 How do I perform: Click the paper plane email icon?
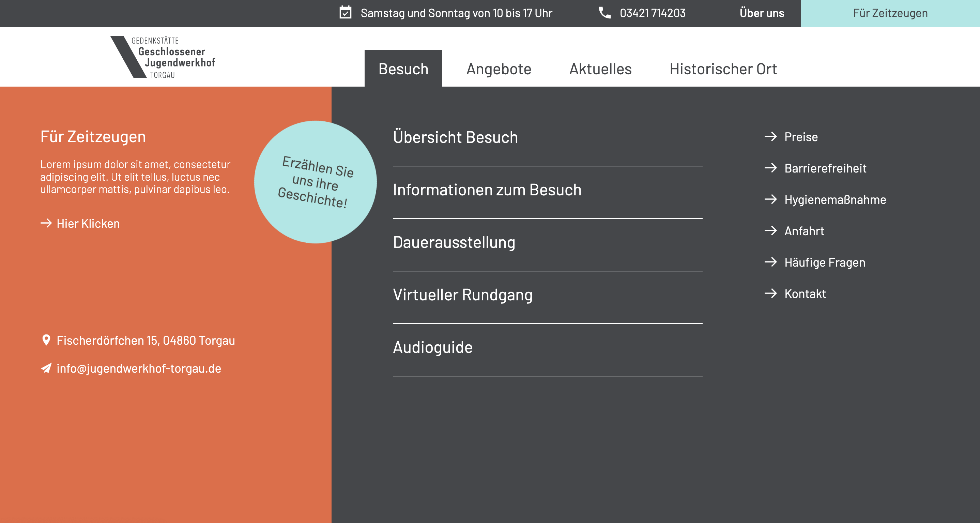click(46, 368)
